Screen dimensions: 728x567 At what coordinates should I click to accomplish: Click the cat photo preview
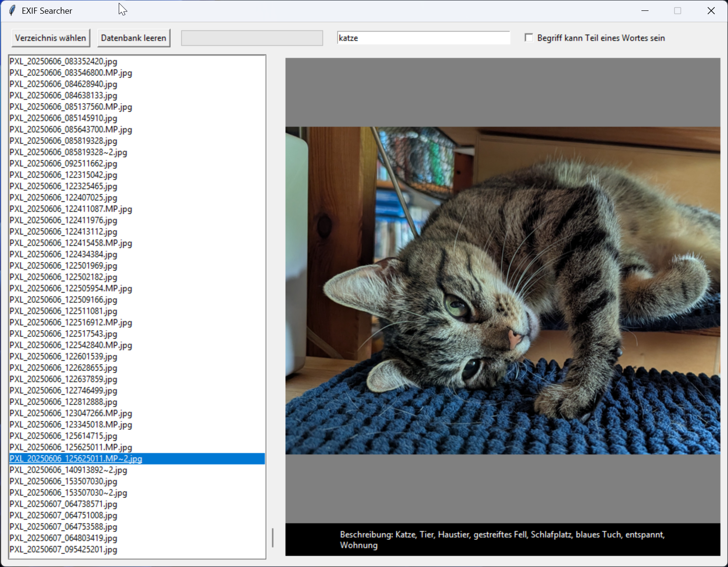(x=503, y=290)
